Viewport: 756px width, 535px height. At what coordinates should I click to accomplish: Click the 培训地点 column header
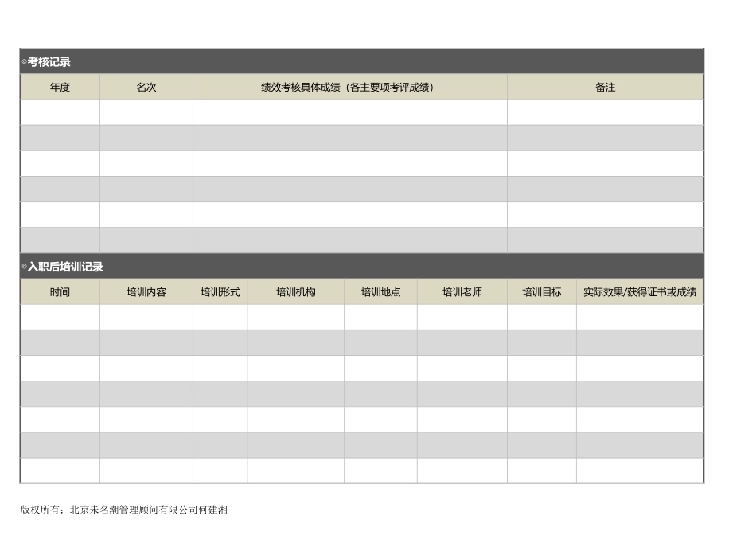pos(380,292)
